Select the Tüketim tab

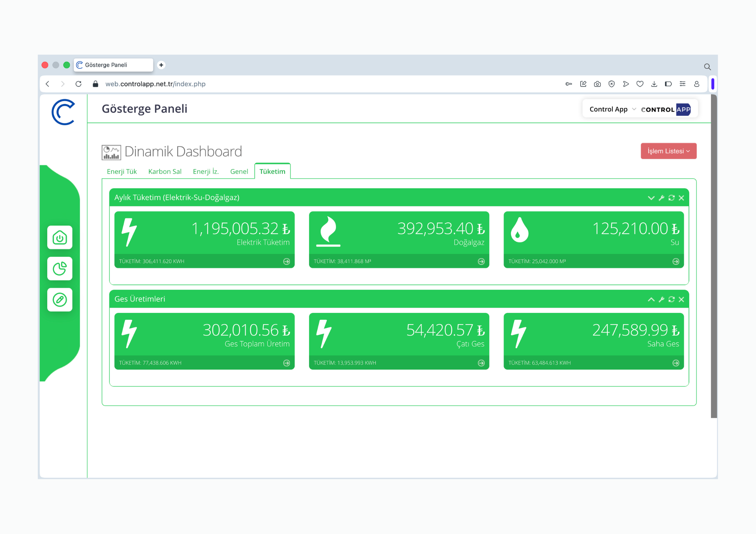273,171
